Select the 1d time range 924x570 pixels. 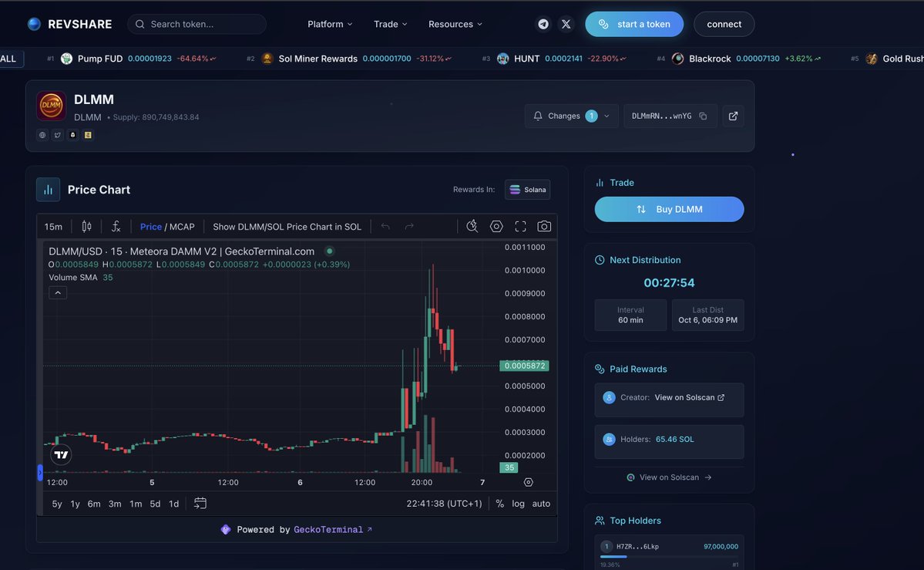[x=174, y=504]
